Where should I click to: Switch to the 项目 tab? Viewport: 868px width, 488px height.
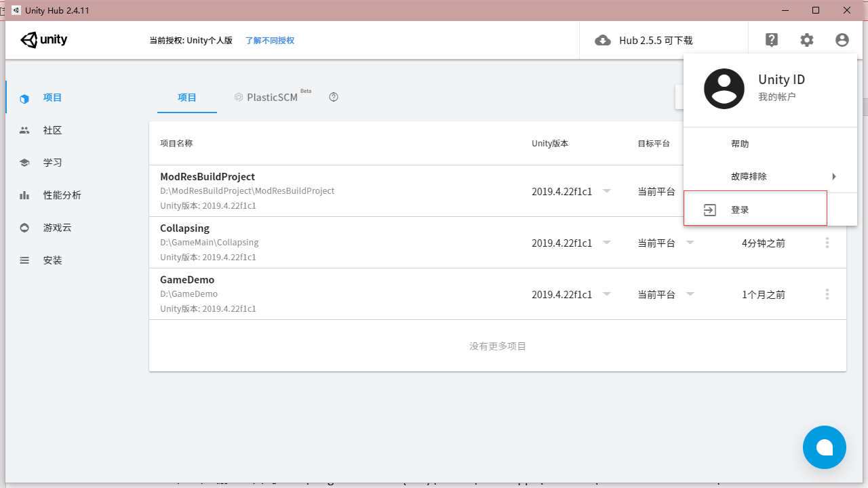click(187, 98)
